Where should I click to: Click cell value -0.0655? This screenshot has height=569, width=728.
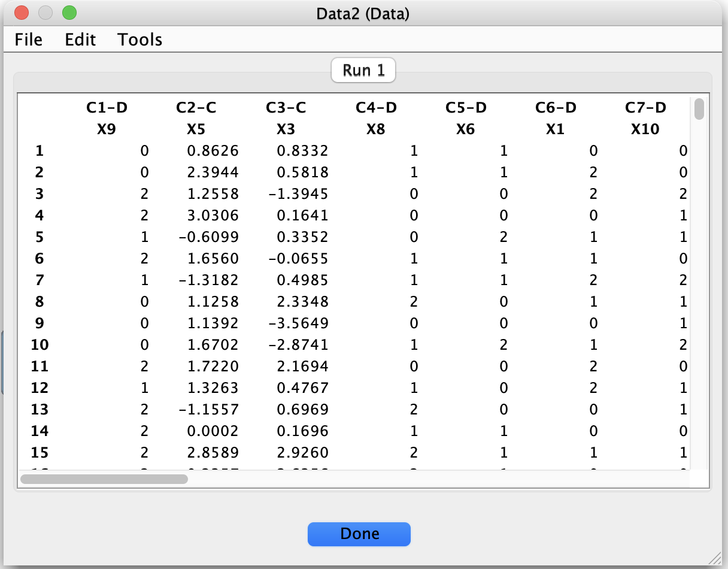tap(299, 259)
